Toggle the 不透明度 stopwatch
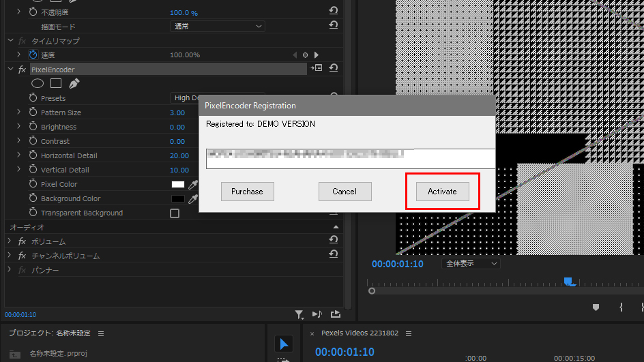Viewport: 644px width, 362px height. point(33,12)
